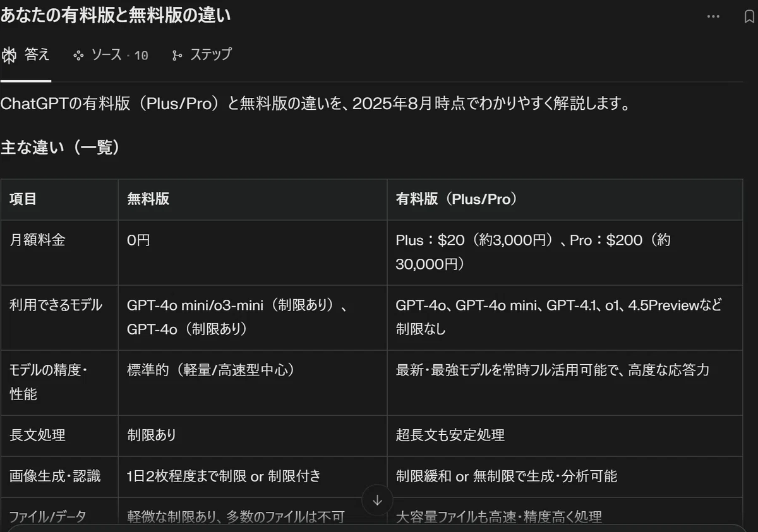Bookmark this thread with the bookmark icon
The width and height of the screenshot is (758, 532).
pyautogui.click(x=750, y=17)
